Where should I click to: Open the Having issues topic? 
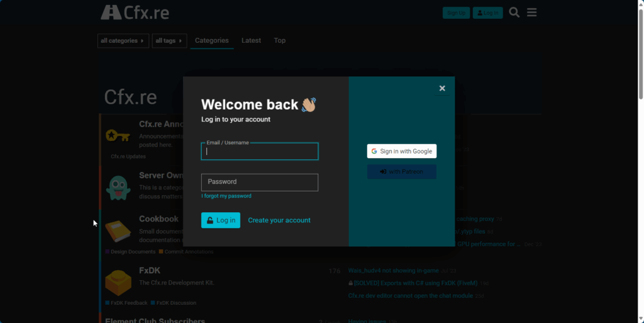coord(367,321)
